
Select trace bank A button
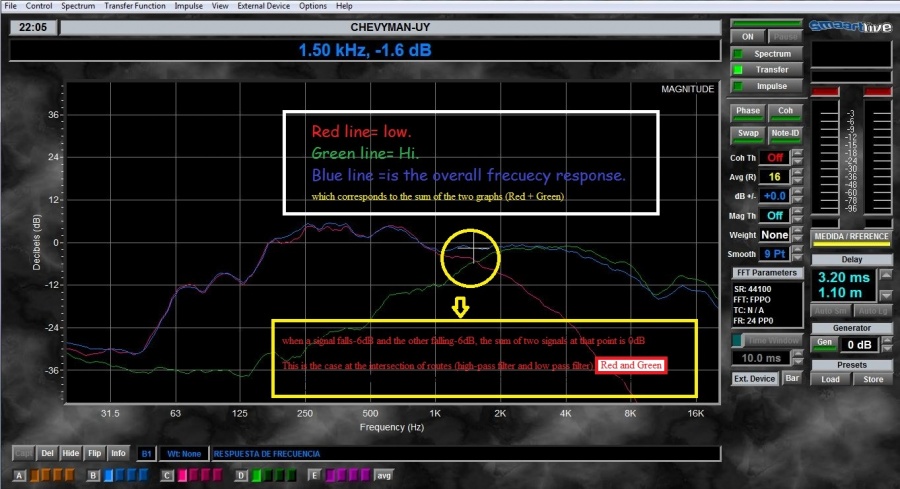pyautogui.click(x=19, y=475)
